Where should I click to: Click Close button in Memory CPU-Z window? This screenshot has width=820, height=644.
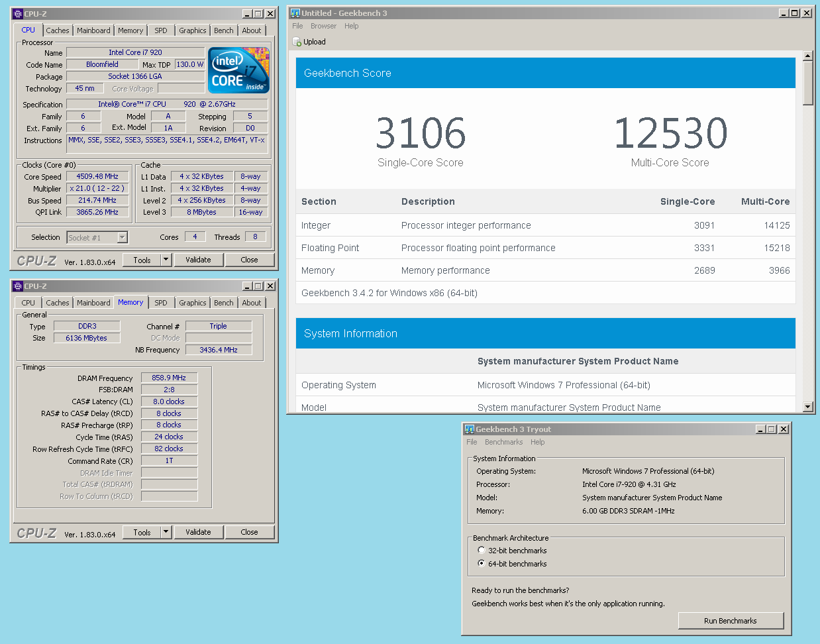(x=249, y=532)
